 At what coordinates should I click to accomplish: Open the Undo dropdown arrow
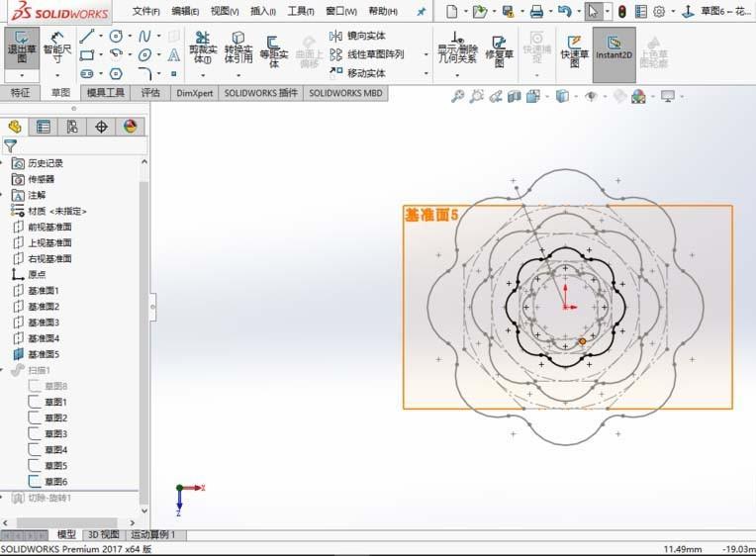(579, 12)
